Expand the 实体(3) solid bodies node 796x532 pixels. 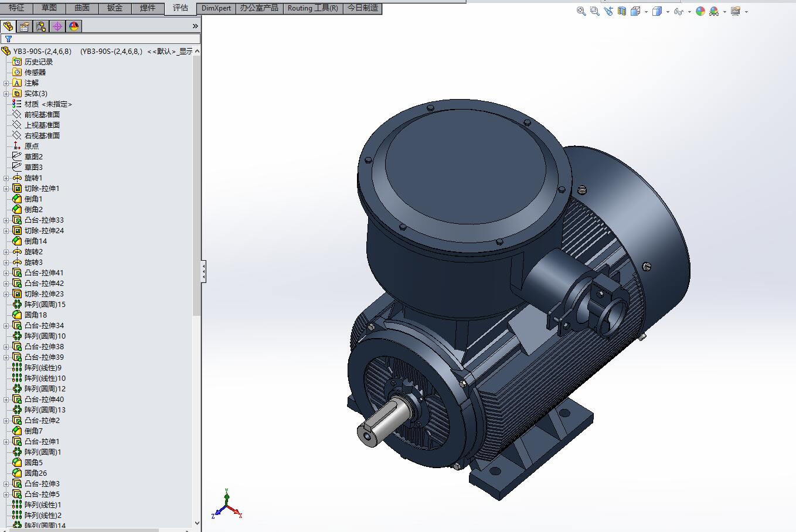(6, 94)
